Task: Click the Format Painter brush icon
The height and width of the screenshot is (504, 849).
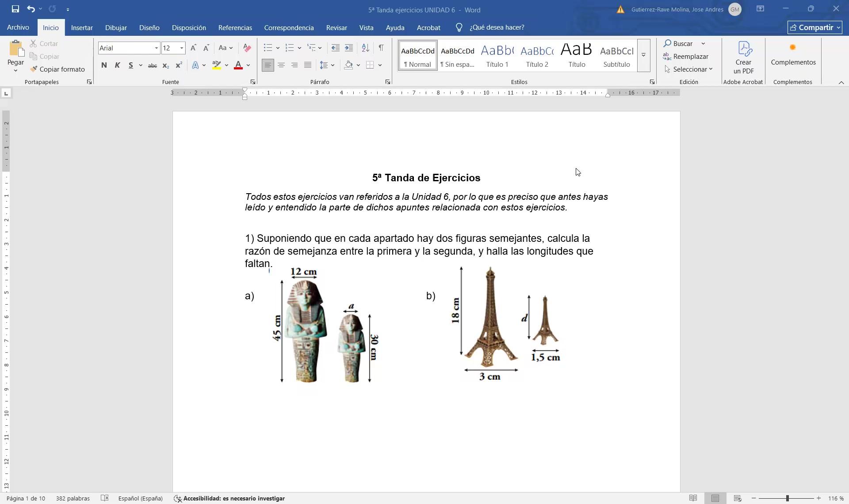Action: [34, 69]
